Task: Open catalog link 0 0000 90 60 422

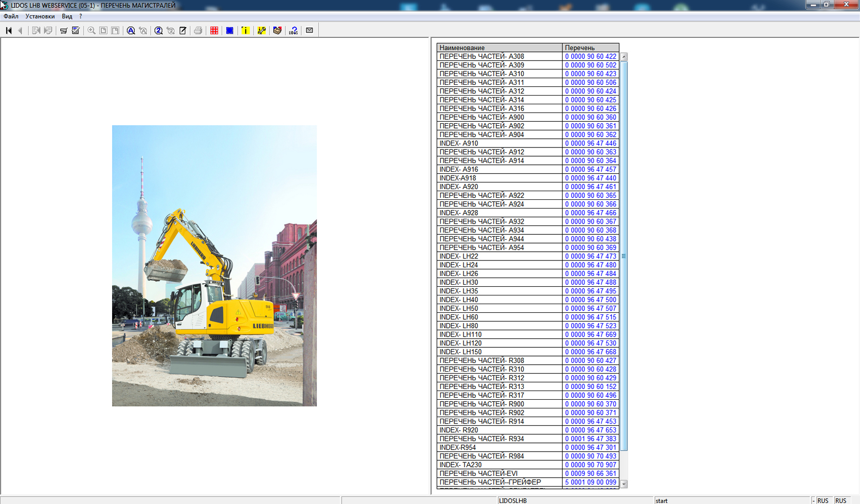Action: [590, 56]
